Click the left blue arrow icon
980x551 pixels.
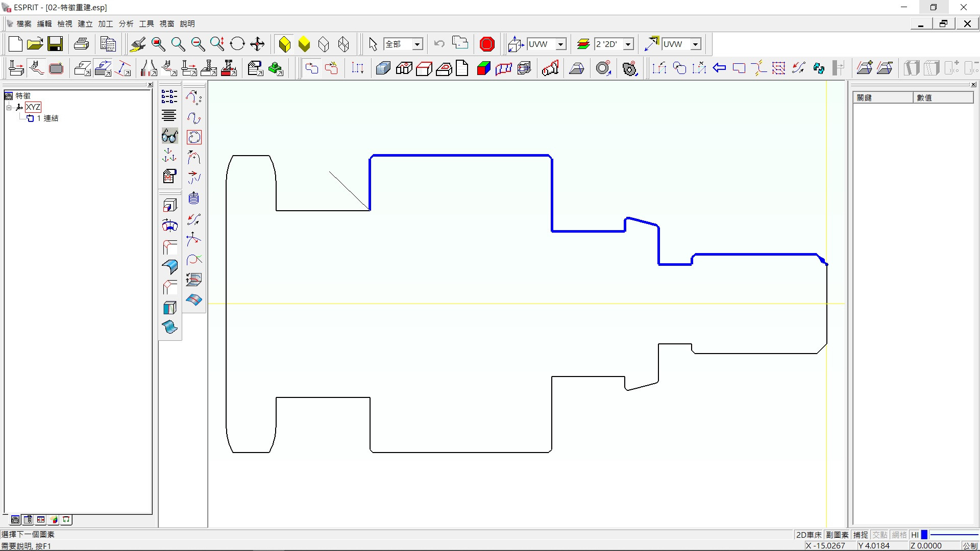719,68
